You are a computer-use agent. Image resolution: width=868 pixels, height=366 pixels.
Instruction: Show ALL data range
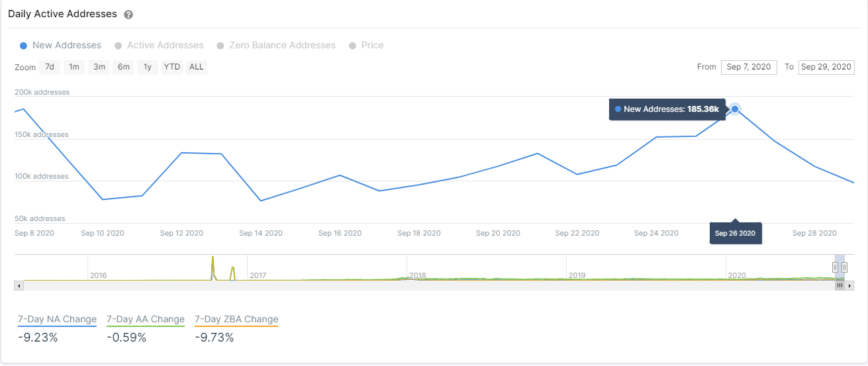click(x=197, y=67)
